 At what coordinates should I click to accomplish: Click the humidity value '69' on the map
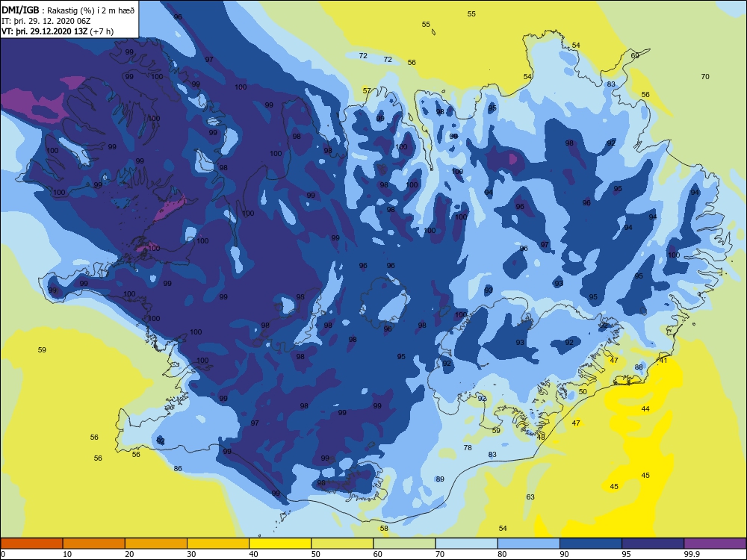(x=635, y=56)
